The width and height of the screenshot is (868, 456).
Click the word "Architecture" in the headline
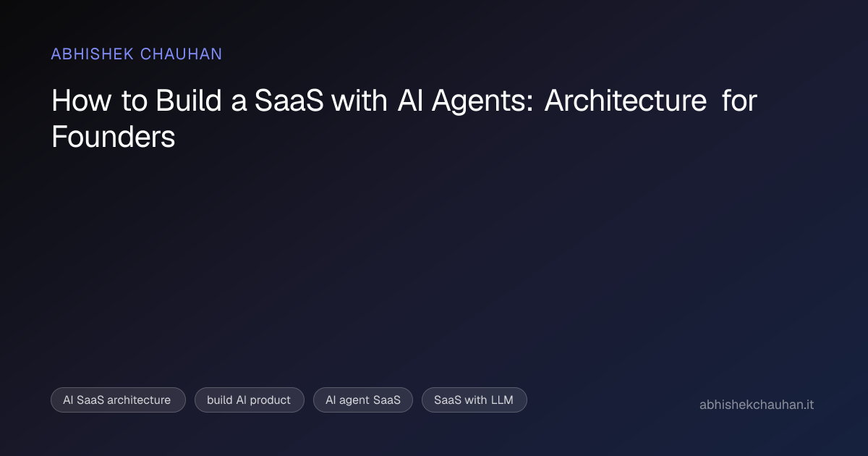pos(625,101)
